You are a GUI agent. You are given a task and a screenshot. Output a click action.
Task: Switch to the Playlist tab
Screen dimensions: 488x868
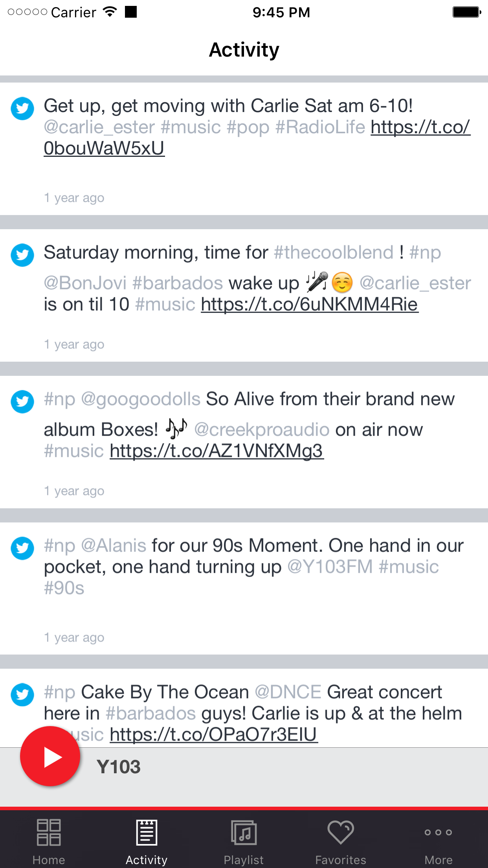tap(244, 841)
